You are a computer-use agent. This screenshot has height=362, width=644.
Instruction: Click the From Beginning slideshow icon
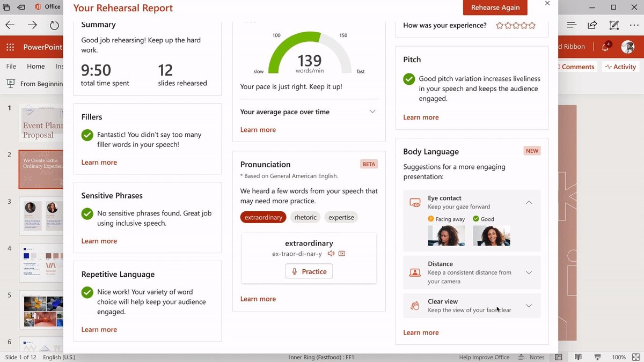click(10, 84)
